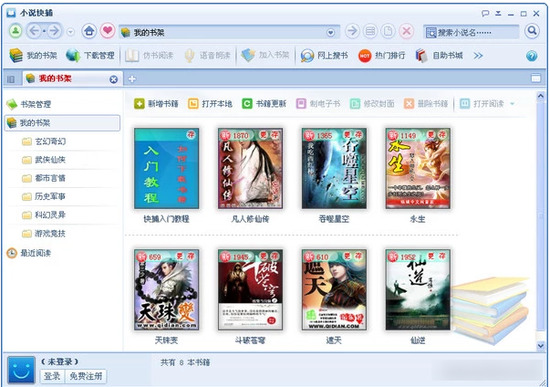Go back with the left arrow
The image size is (550, 387).
tap(34, 31)
